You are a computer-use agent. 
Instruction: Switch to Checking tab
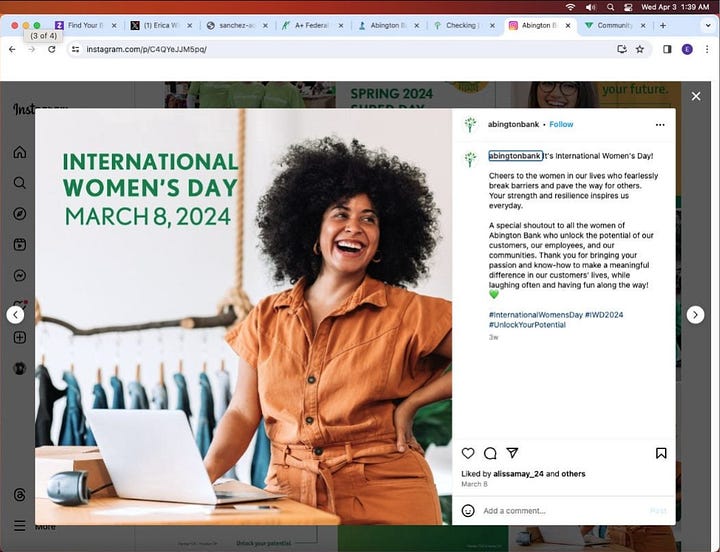pos(462,26)
